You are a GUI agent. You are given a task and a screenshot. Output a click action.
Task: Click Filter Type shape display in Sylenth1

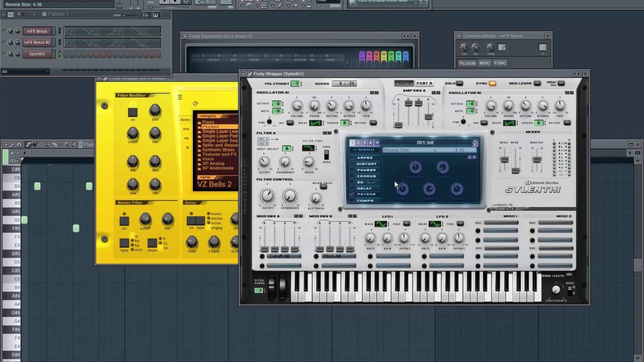tap(308, 148)
